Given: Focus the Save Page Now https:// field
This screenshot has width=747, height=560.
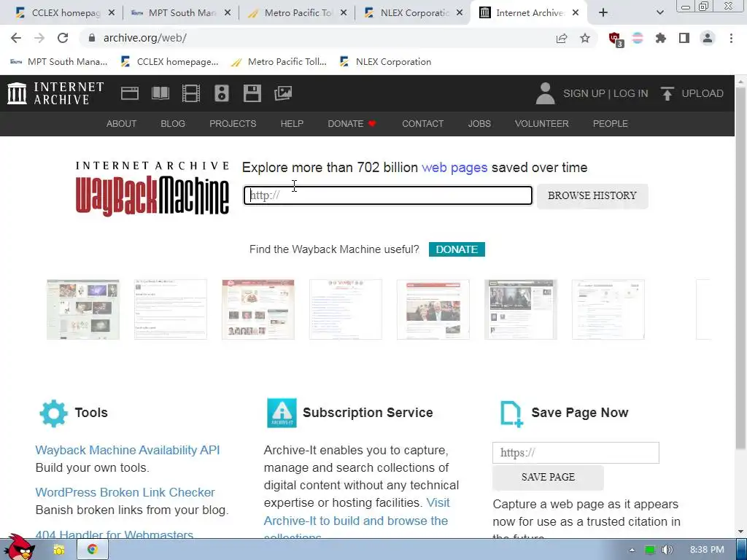Looking at the screenshot, I should [576, 453].
